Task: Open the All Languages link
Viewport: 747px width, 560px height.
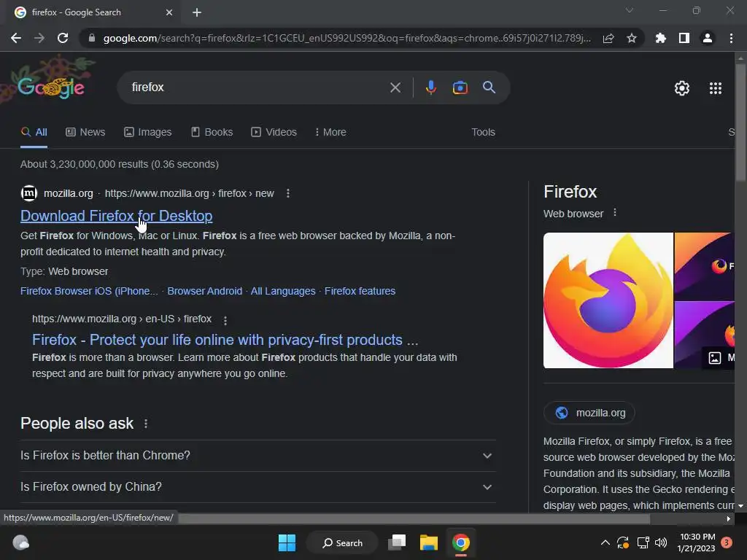Action: (283, 291)
